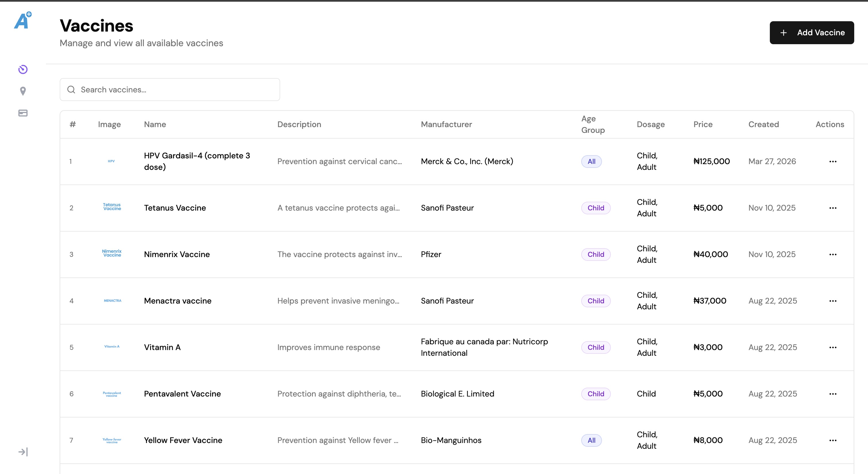Viewport: 868px width, 474px height.
Task: Click the ₦3,000 price cell
Action: pos(708,347)
